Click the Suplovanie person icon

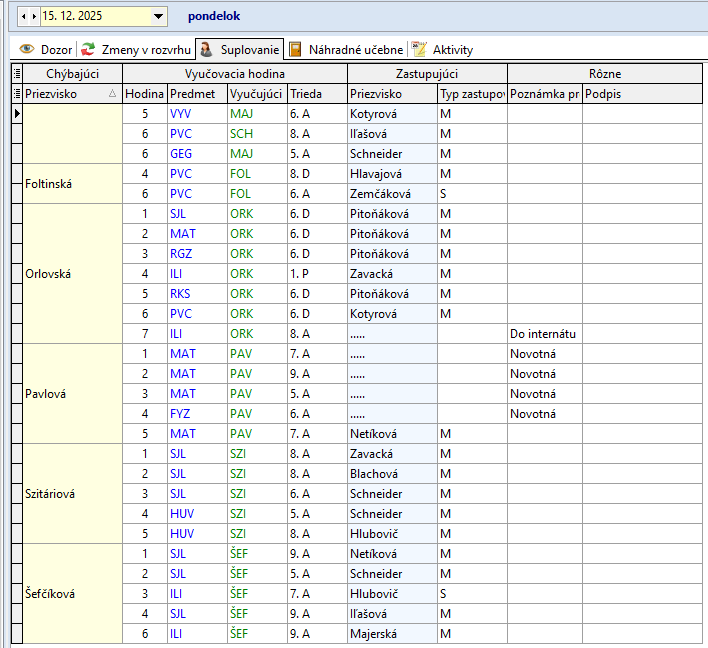click(x=205, y=49)
